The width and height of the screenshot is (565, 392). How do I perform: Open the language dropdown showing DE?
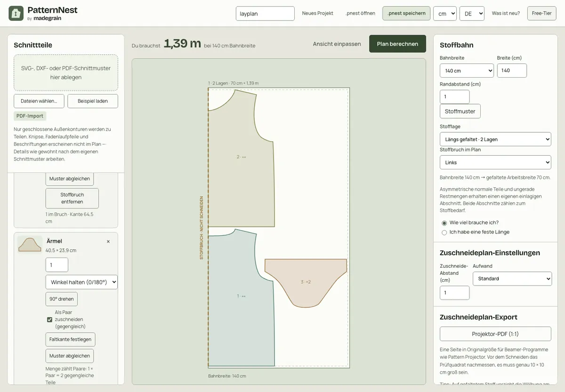(472, 14)
